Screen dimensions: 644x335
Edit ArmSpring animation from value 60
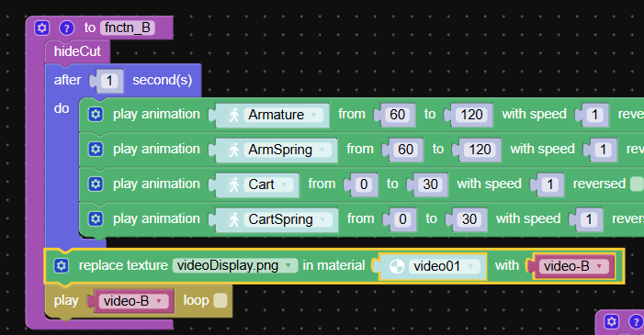point(405,150)
